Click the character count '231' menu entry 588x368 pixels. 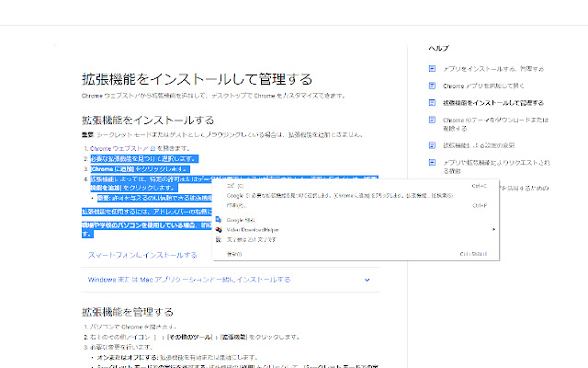point(356,239)
